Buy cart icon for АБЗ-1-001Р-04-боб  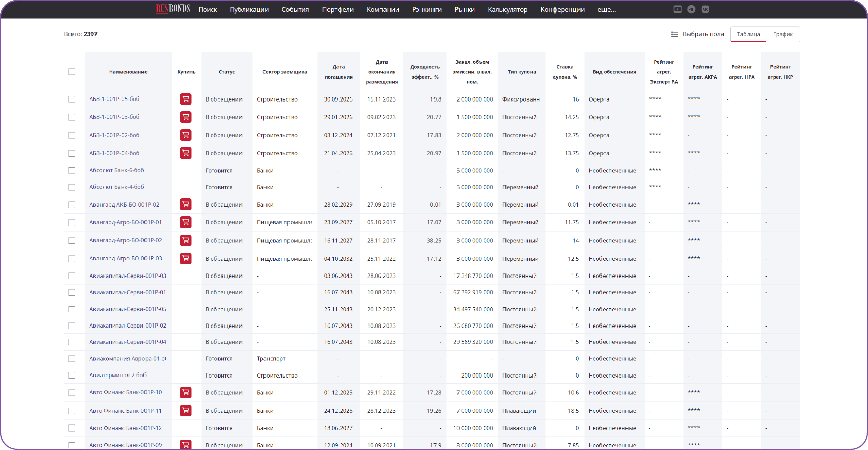(186, 153)
